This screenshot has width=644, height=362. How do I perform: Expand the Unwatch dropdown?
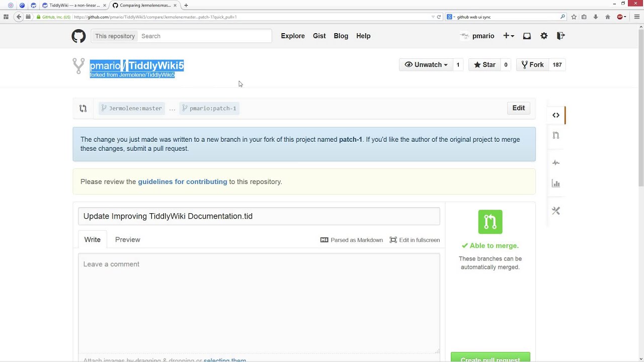coord(426,65)
